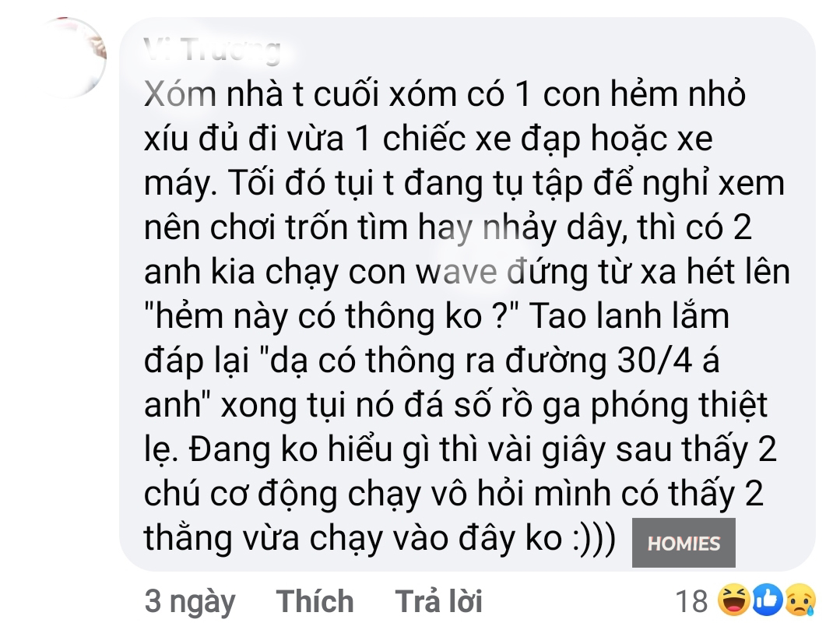Click the words Tao lanh lắm in comment

[x=630, y=315]
